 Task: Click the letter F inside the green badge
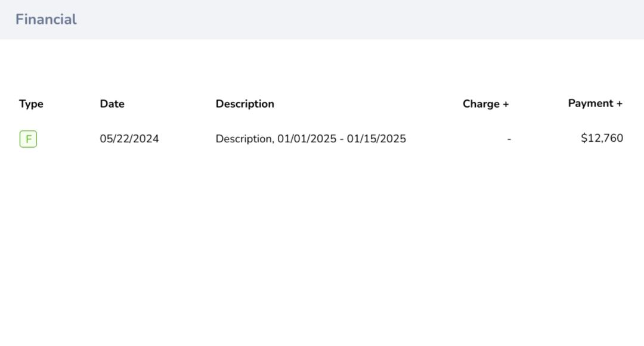tap(28, 139)
